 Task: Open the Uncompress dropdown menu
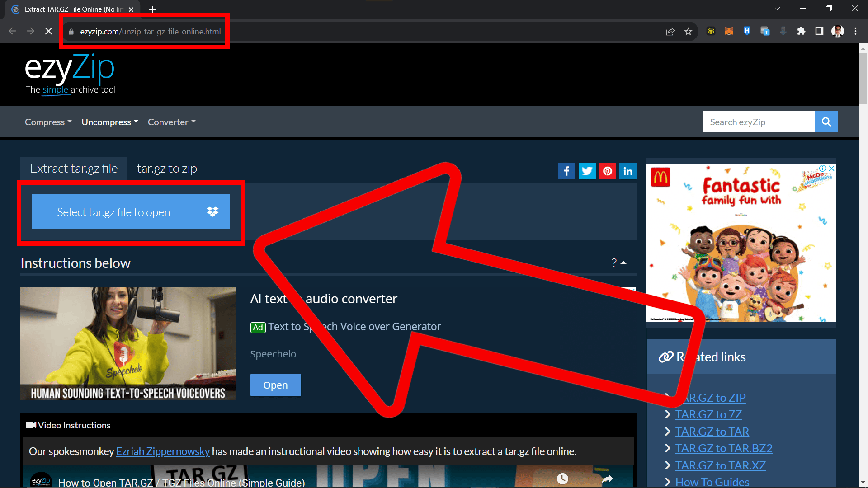109,122
